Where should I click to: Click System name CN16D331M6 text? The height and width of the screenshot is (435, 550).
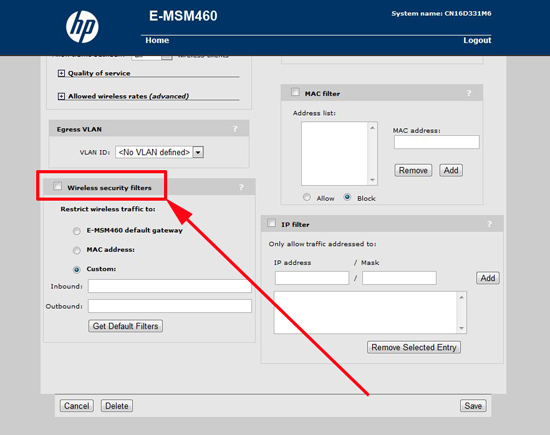(441, 14)
